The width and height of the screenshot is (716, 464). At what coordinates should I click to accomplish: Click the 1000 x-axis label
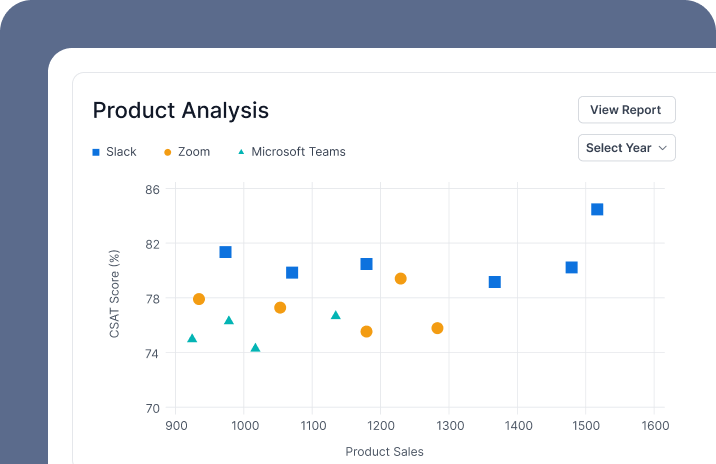245,426
